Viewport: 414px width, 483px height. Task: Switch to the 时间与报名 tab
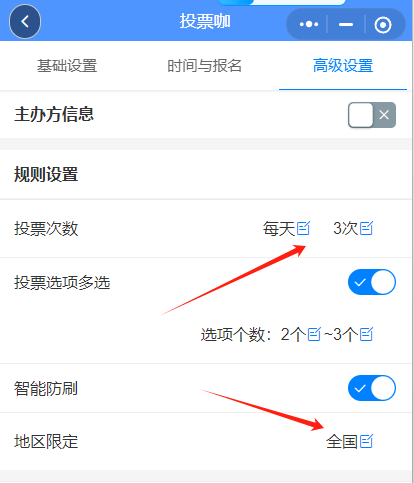[x=205, y=66]
